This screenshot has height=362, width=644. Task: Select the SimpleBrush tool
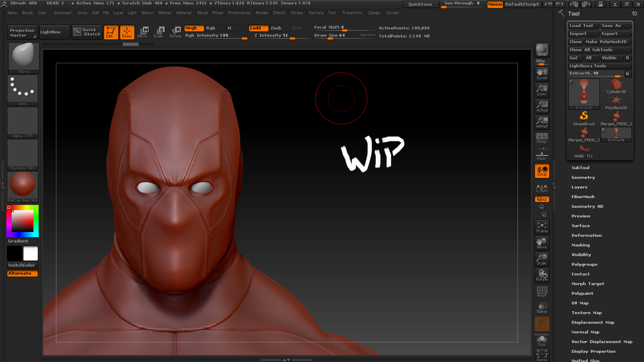tap(584, 119)
